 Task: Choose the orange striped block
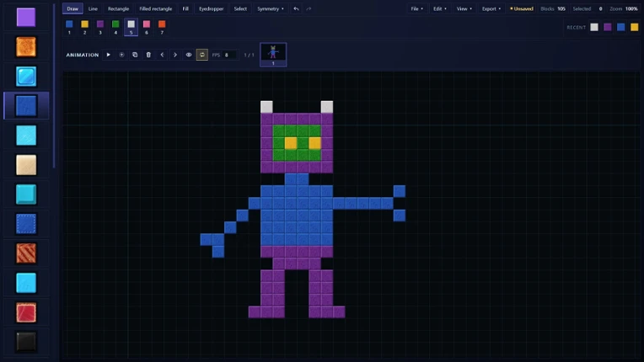26,253
